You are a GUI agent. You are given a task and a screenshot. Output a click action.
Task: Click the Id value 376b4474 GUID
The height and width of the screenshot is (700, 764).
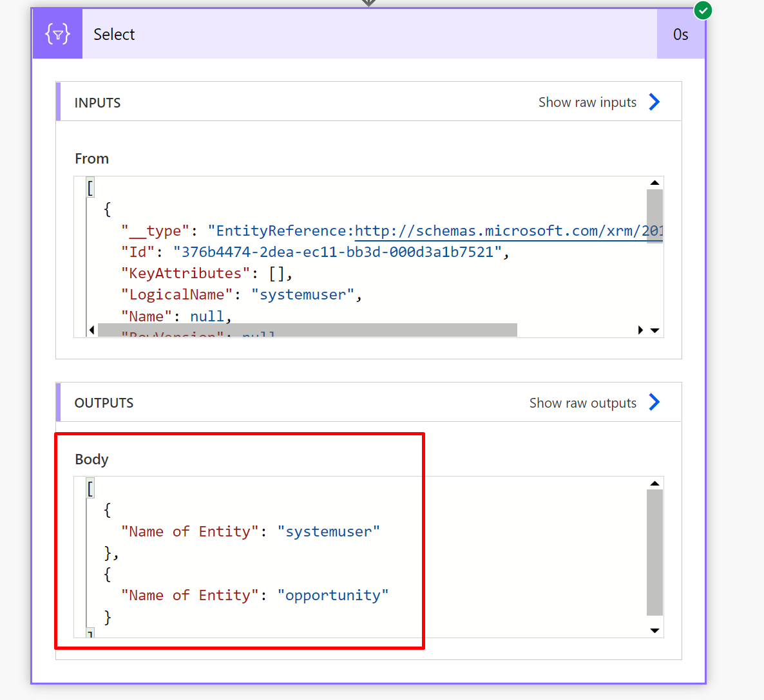point(337,252)
